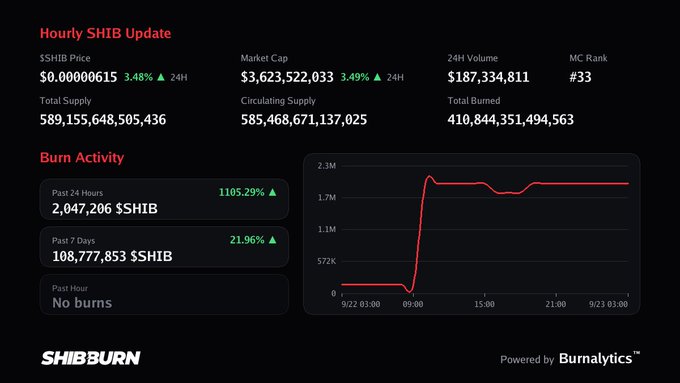Click the 24H Volume label
This screenshot has width=680, height=383.
point(473,58)
